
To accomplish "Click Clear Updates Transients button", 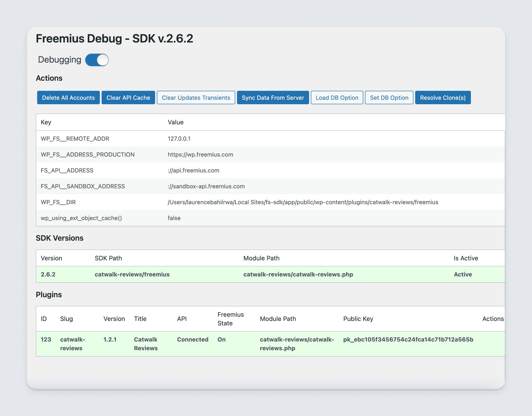I will pyautogui.click(x=196, y=98).
